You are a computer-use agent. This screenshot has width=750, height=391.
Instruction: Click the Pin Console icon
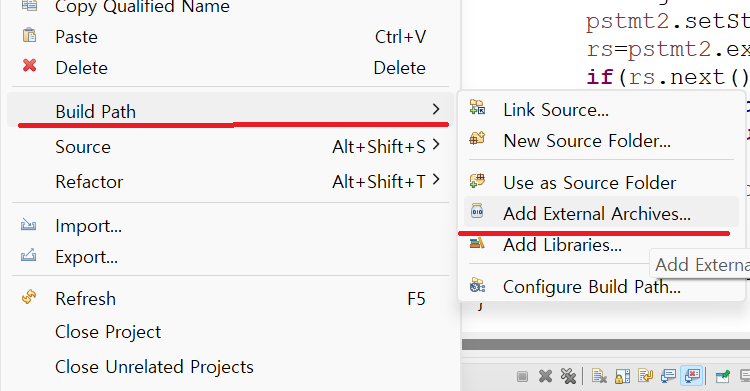pos(723,377)
